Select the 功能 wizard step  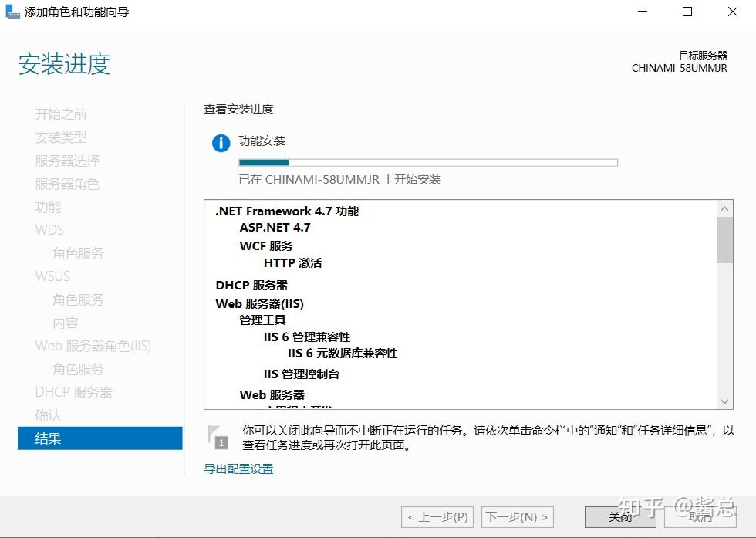[x=47, y=207]
